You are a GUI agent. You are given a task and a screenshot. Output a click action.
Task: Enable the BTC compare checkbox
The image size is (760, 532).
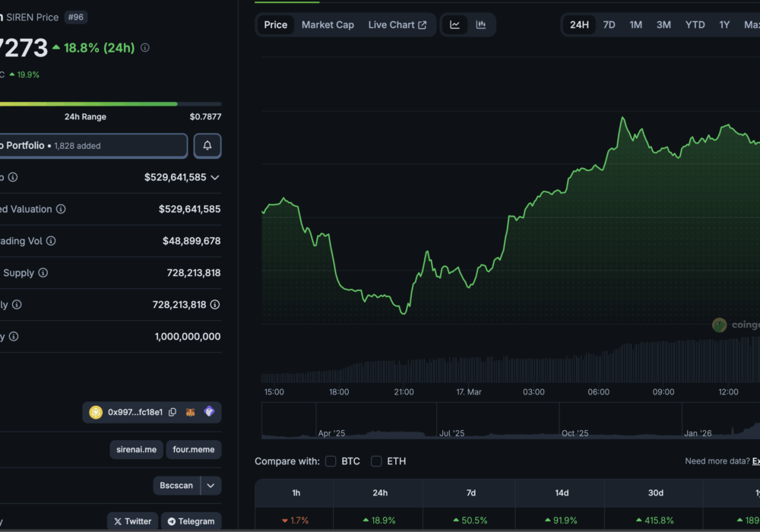tap(331, 461)
